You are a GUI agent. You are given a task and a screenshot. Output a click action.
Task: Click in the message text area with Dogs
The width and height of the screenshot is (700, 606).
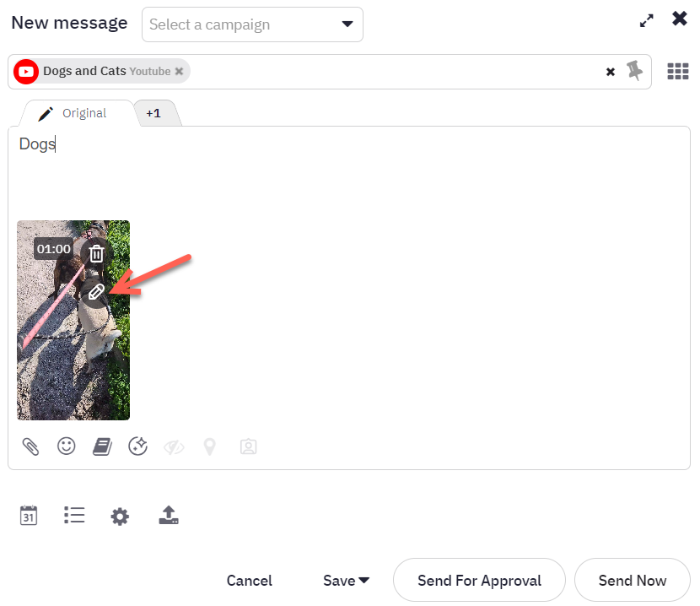(349, 172)
